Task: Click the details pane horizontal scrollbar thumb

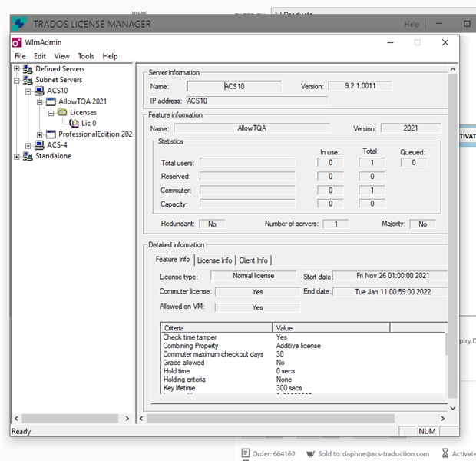Action: (270, 419)
